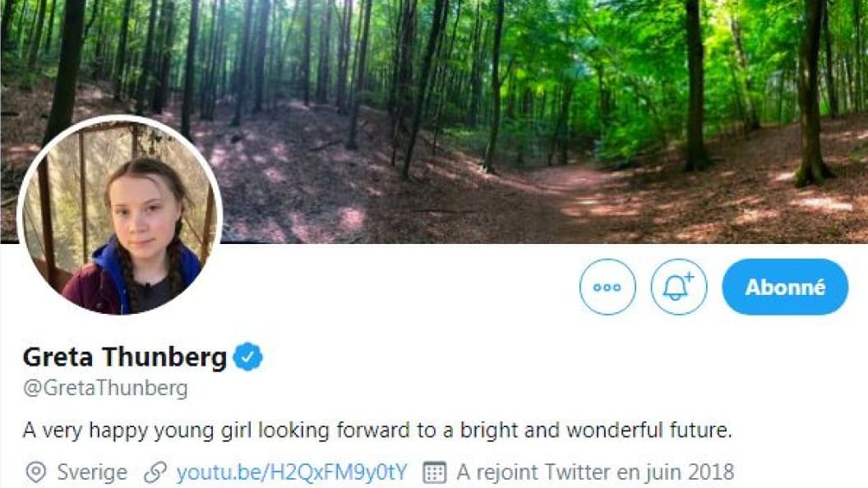This screenshot has height=488, width=868.
Task: Click the Greta Thunberg display name
Action: click(125, 357)
